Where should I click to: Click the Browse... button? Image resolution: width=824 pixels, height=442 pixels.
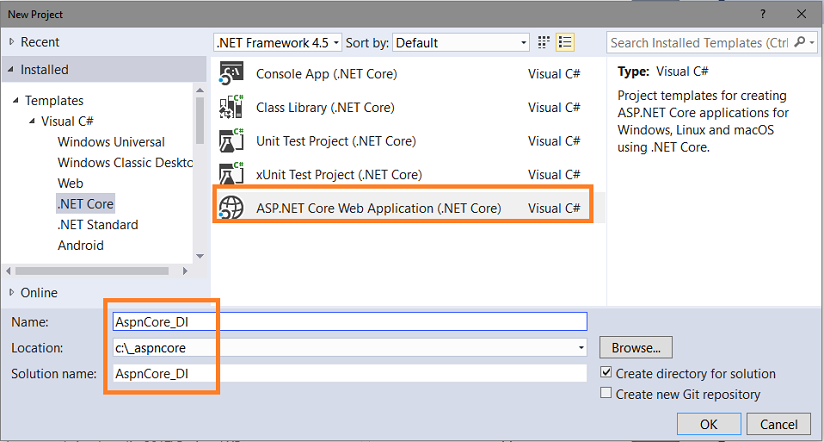636,347
